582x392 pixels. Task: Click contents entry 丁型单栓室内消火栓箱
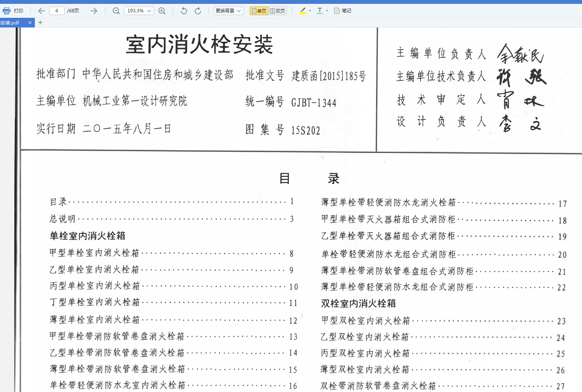[x=173, y=303]
